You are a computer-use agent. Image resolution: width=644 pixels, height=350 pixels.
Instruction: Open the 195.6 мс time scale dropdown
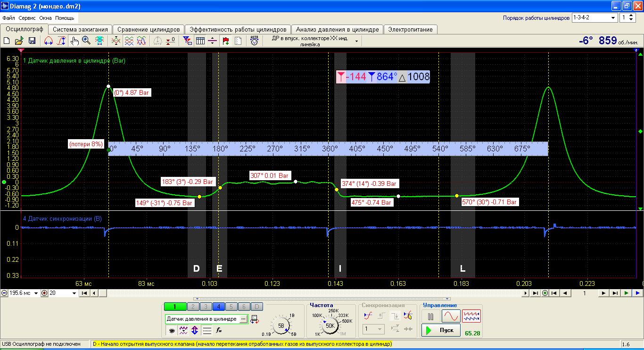37,293
